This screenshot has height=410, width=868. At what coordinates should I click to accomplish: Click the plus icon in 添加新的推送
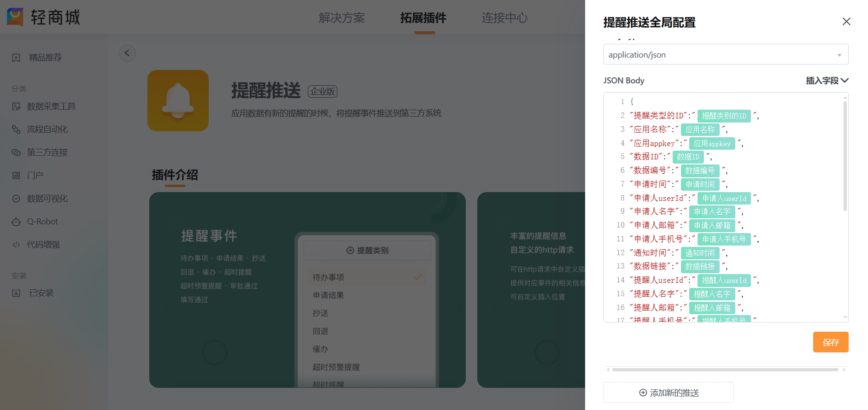point(643,392)
